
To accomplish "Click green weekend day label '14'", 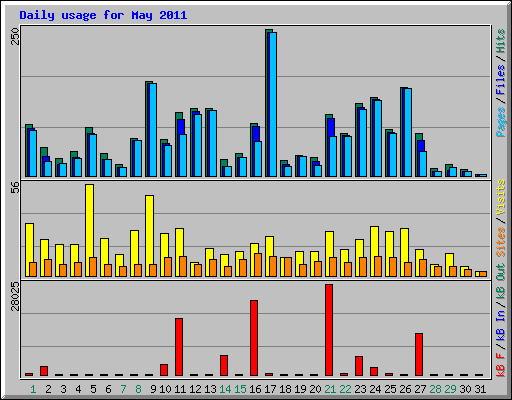I will coord(225,389).
